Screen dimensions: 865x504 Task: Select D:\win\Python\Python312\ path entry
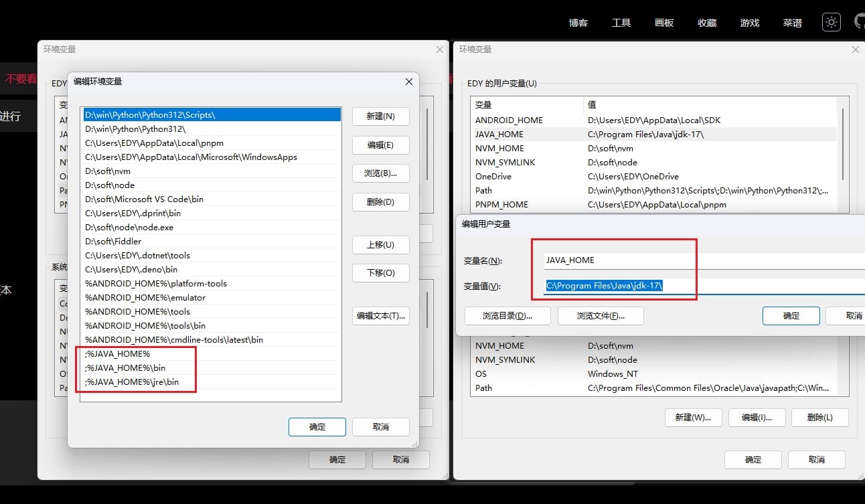click(211, 129)
